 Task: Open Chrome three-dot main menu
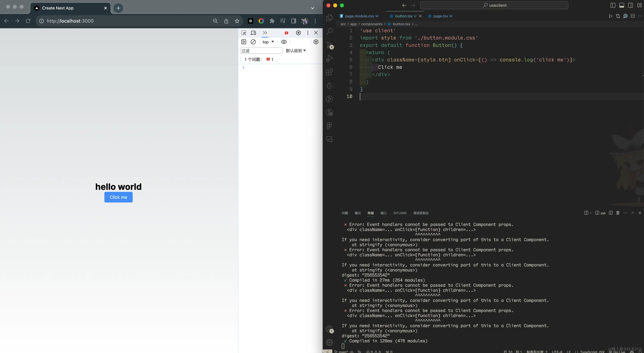(315, 21)
